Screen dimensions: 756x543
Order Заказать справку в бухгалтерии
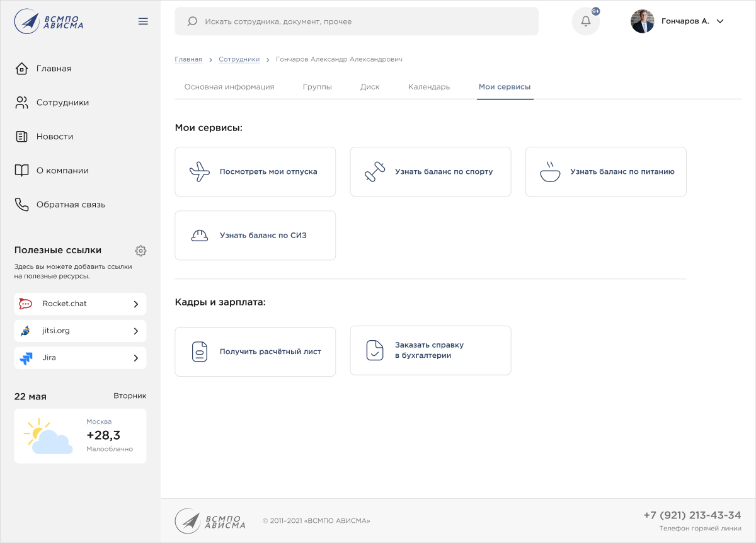430,350
